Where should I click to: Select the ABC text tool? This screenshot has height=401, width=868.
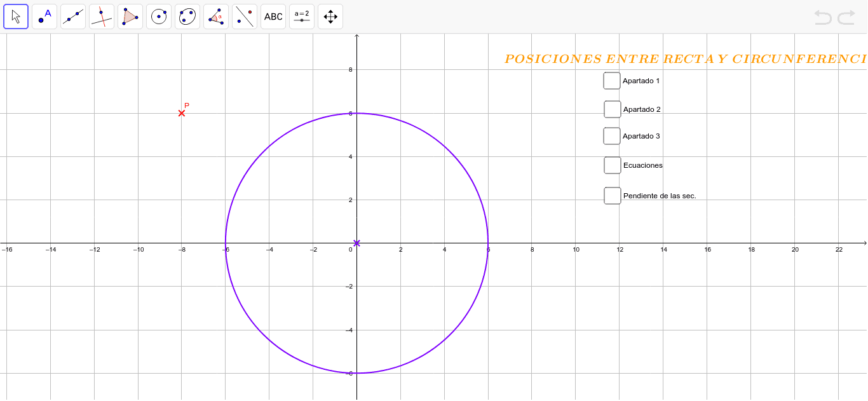point(273,17)
